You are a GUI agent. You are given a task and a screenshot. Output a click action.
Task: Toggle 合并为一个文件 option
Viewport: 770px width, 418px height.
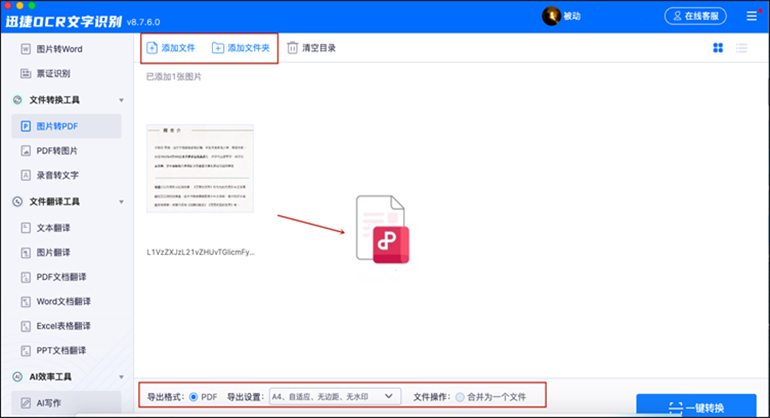pos(460,397)
